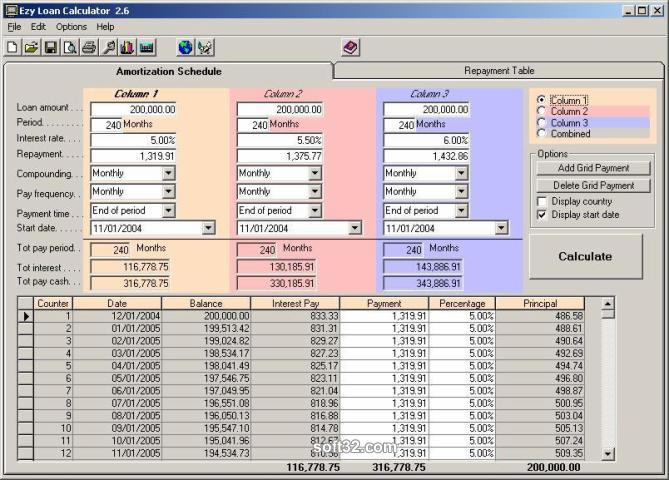
Task: Open Column 3 Start date dropdown
Action: [501, 228]
